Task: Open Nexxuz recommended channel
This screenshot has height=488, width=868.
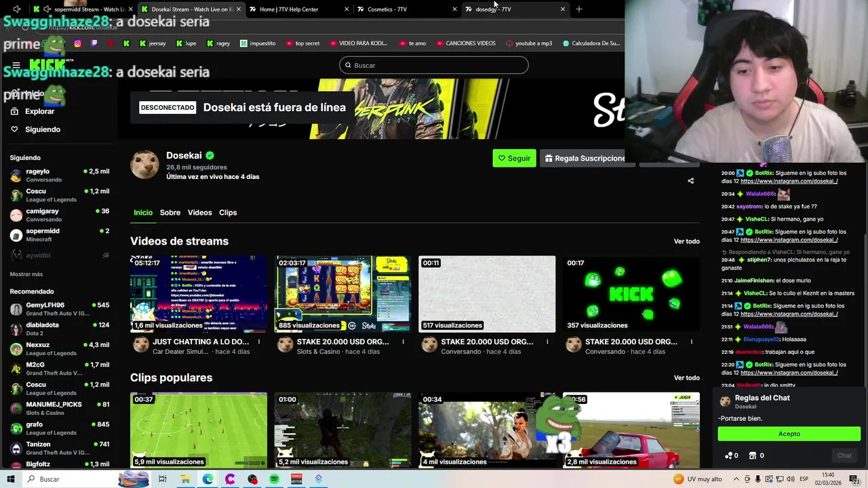Action: 59,348
